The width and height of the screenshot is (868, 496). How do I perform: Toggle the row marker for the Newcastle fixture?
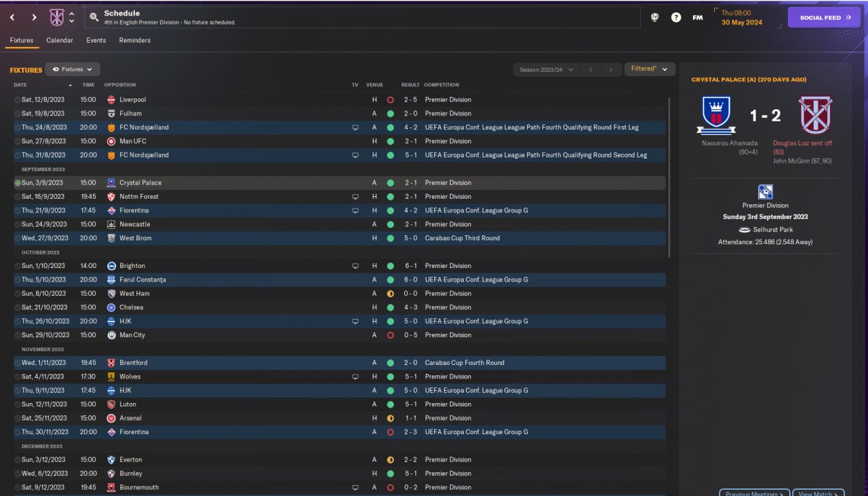(18, 225)
